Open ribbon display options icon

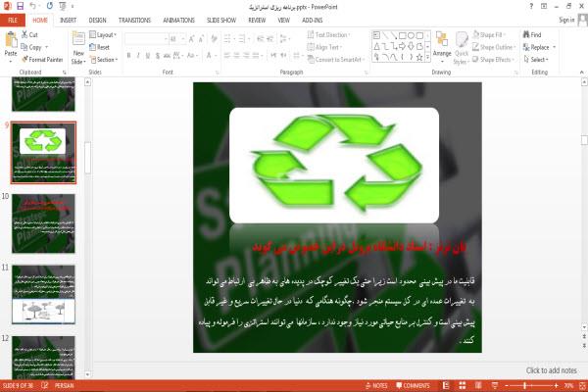coord(544,7)
